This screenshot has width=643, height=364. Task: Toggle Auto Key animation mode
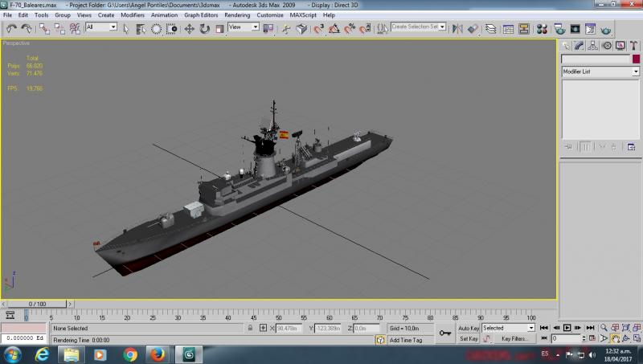(469, 329)
